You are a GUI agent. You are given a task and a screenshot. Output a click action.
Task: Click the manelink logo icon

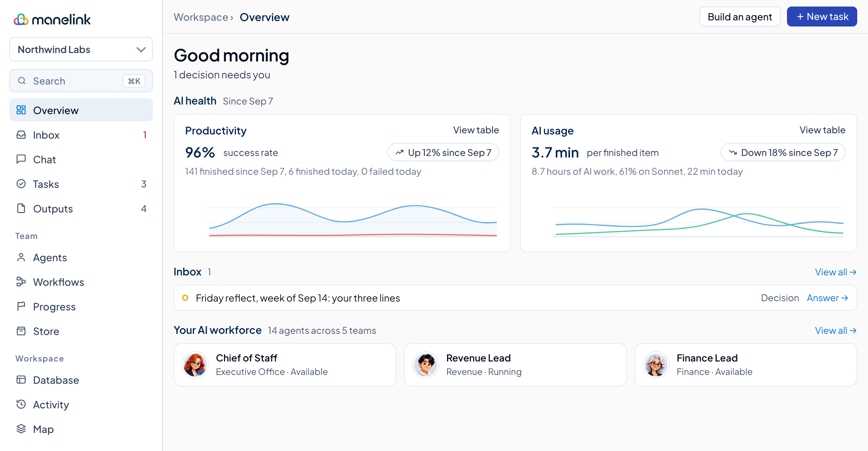tap(21, 19)
